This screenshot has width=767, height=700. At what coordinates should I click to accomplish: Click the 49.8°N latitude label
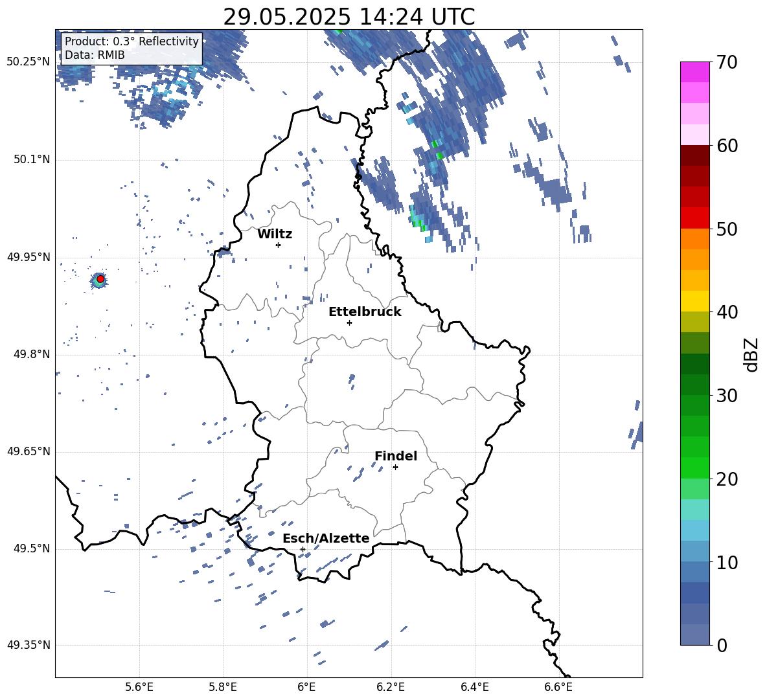pos(32,354)
